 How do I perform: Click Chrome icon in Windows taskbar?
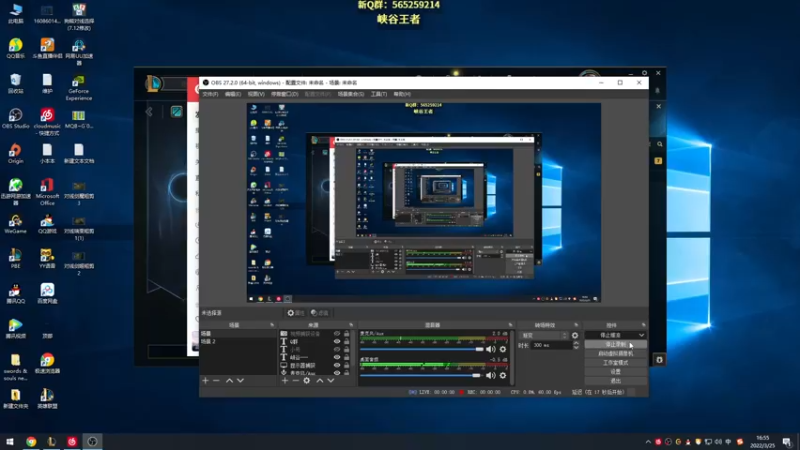click(31, 442)
